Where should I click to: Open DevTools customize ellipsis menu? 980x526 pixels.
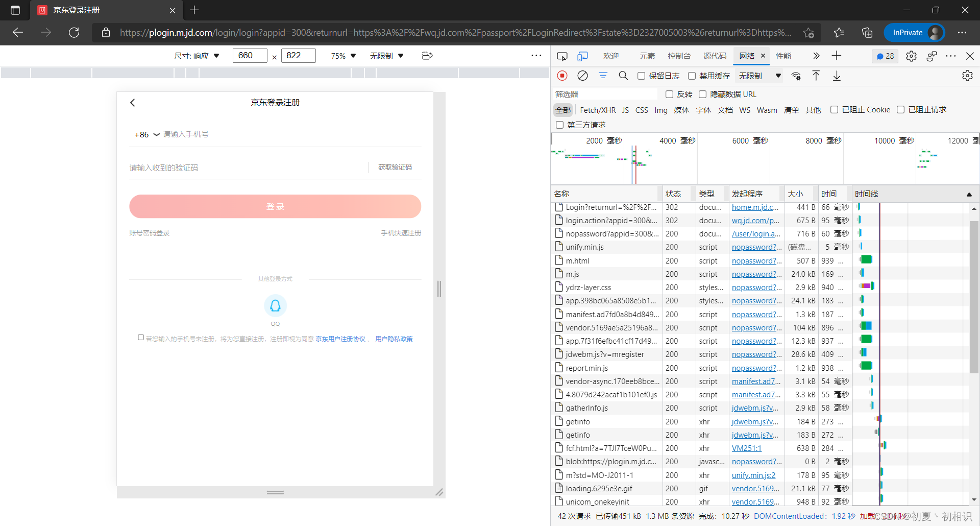[x=950, y=56]
